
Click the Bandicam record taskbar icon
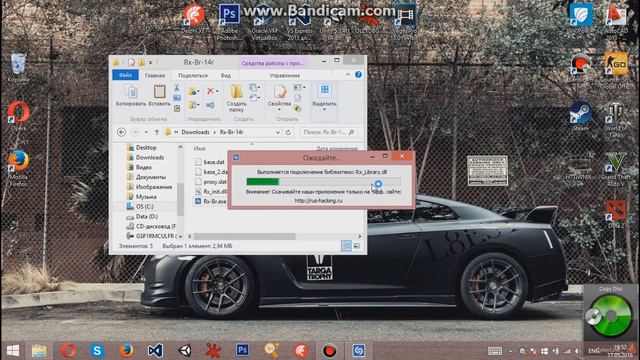pyautogui.click(x=329, y=350)
